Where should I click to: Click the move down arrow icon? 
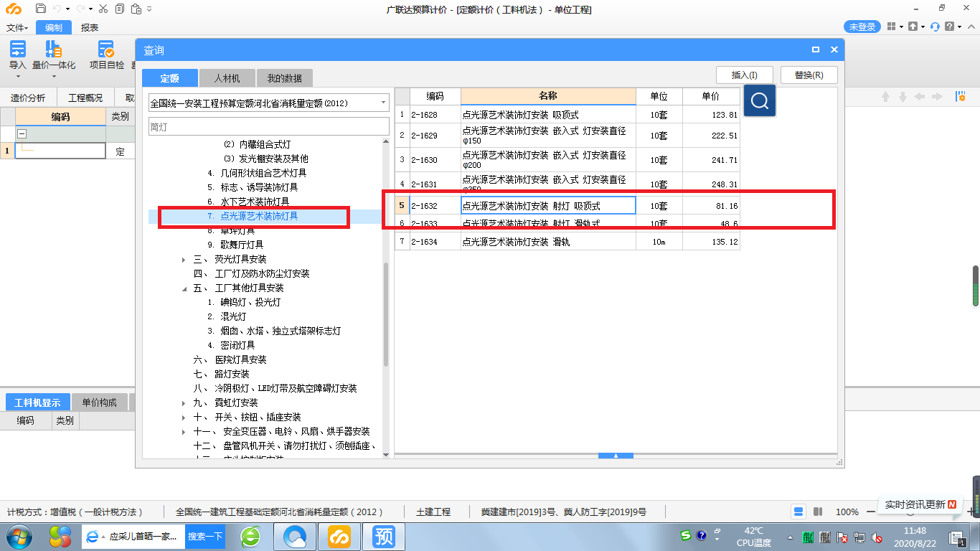click(x=903, y=97)
